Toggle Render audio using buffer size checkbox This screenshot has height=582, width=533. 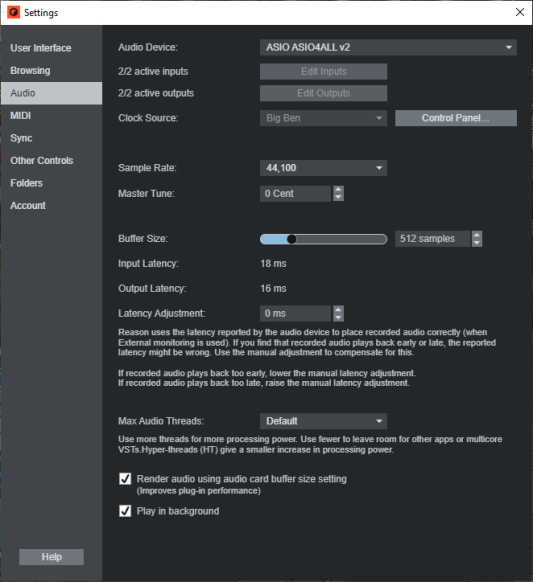(x=125, y=479)
